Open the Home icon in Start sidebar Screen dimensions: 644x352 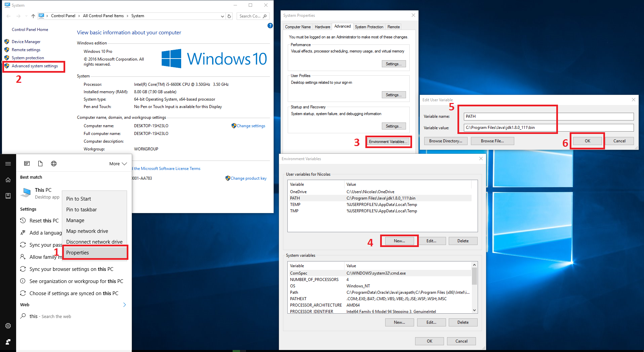[x=8, y=180]
